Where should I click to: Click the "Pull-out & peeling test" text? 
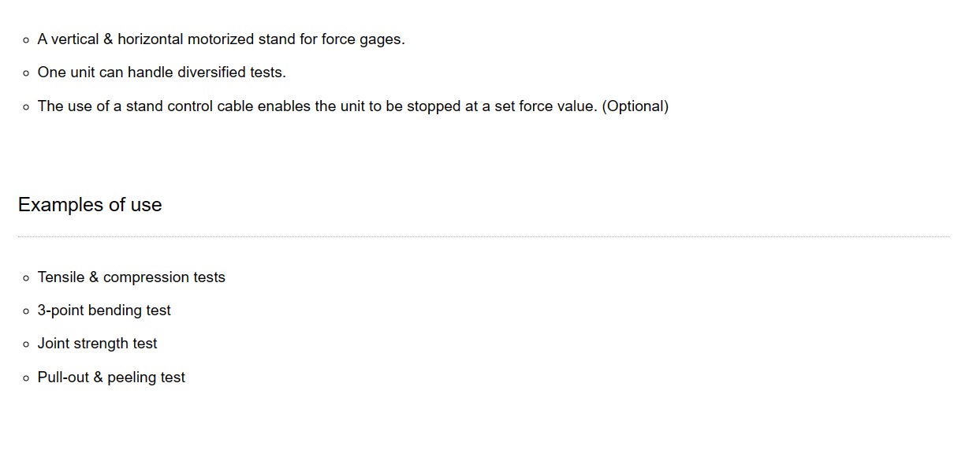point(111,377)
